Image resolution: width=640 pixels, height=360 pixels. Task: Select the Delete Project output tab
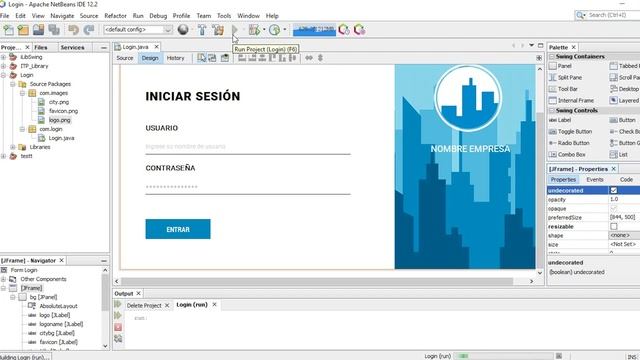[144, 305]
